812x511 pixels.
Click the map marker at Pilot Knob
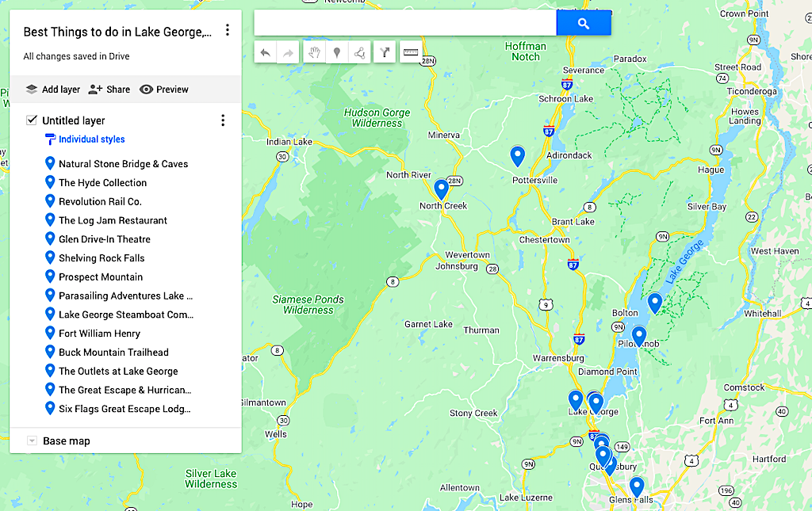pos(639,336)
